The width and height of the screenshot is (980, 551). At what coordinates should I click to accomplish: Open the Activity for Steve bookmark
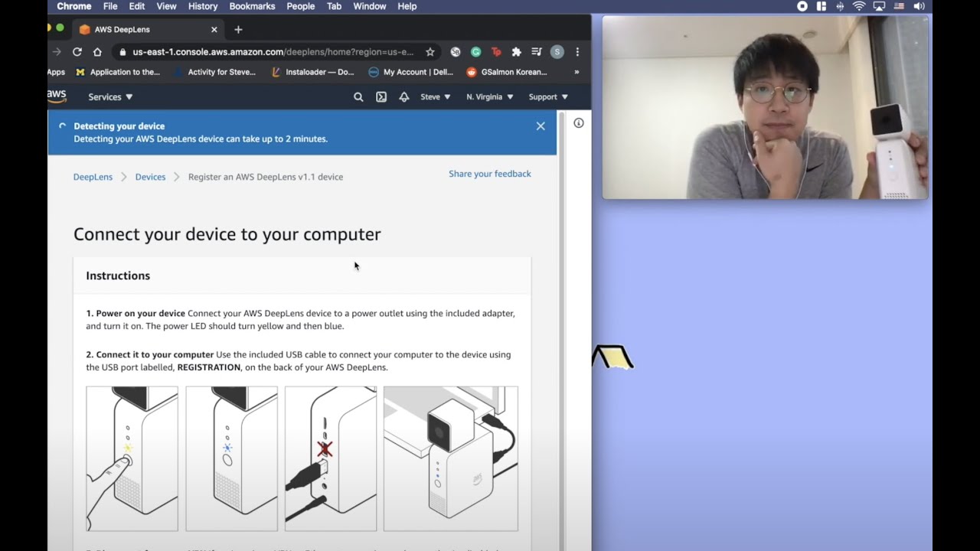coord(214,72)
